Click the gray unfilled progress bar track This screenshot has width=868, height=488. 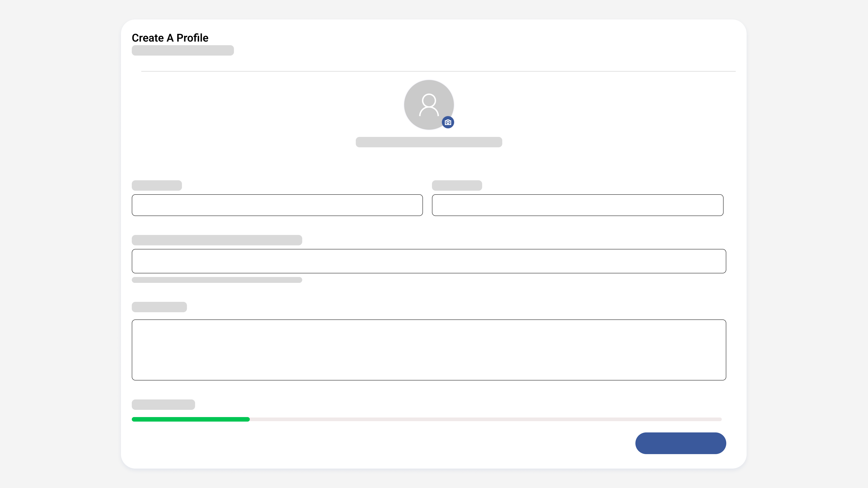(486, 419)
